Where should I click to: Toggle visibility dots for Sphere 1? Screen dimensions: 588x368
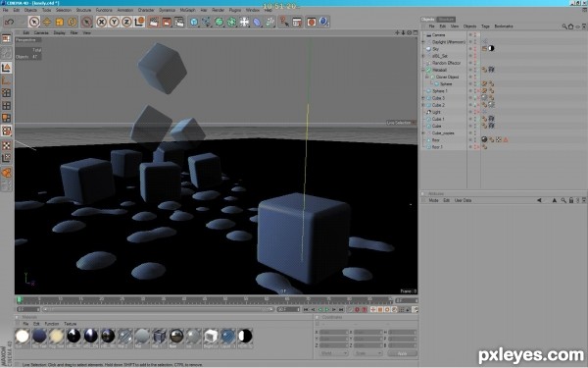pos(475,91)
